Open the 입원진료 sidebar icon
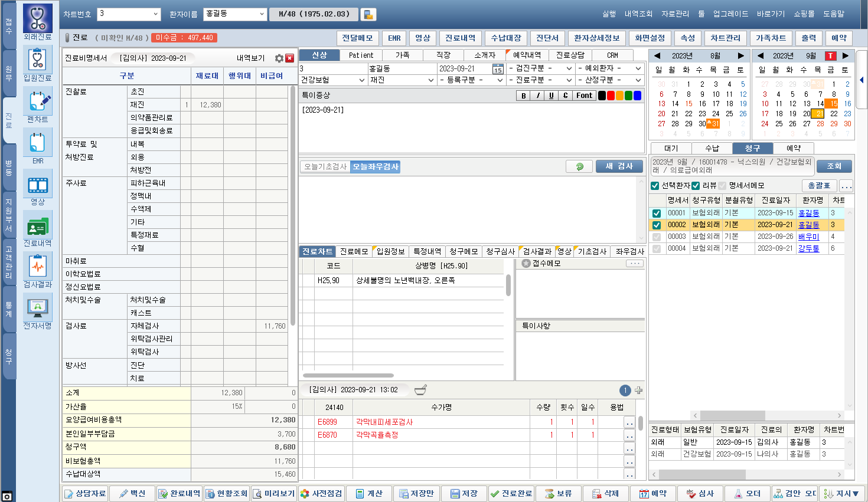This screenshot has width=868, height=502. click(38, 60)
